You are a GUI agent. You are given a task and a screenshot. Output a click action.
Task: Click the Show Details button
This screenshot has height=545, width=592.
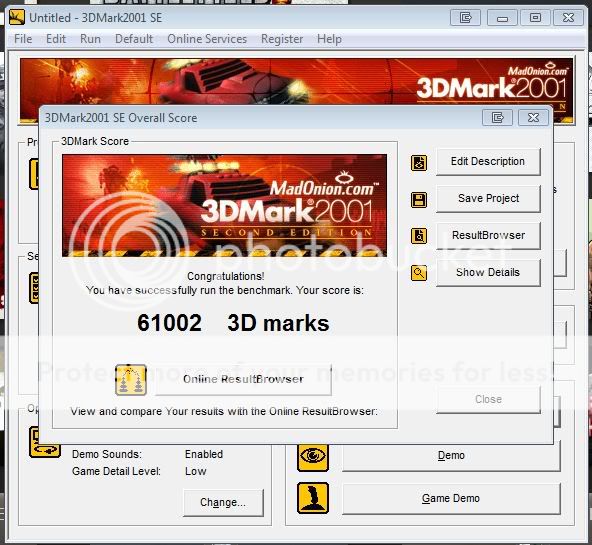tap(488, 272)
